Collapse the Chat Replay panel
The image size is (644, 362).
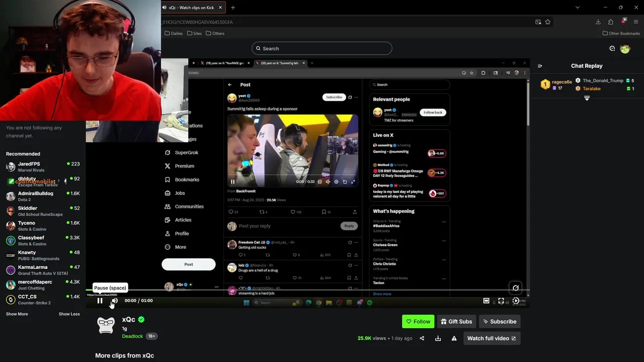click(540, 66)
